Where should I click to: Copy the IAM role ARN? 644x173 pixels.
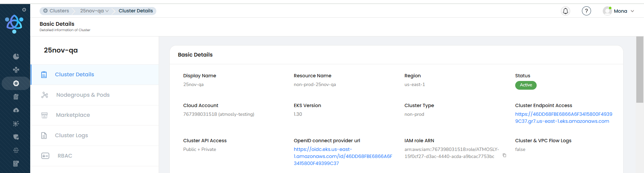[504, 155]
